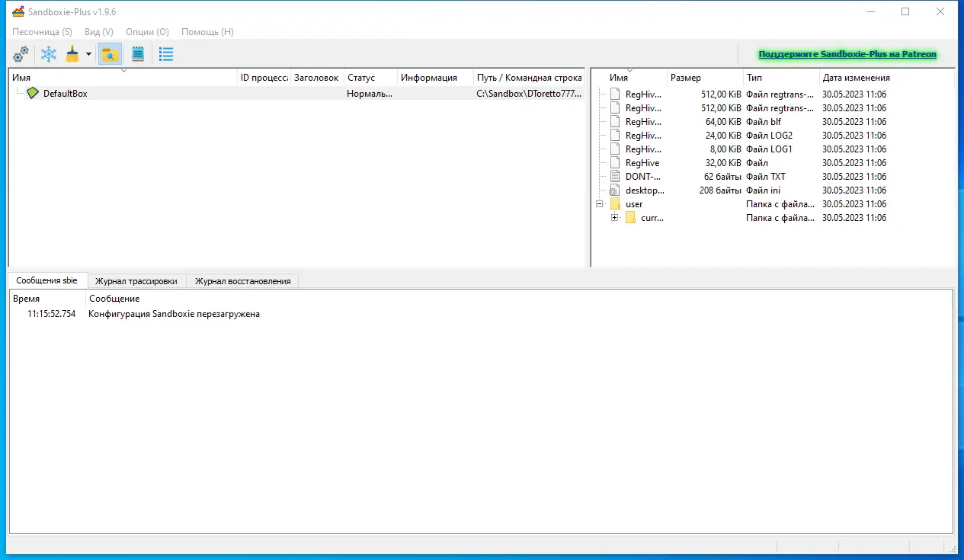Image resolution: width=964 pixels, height=560 pixels.
Task: Sort files by the Тип column header
Action: click(x=781, y=78)
